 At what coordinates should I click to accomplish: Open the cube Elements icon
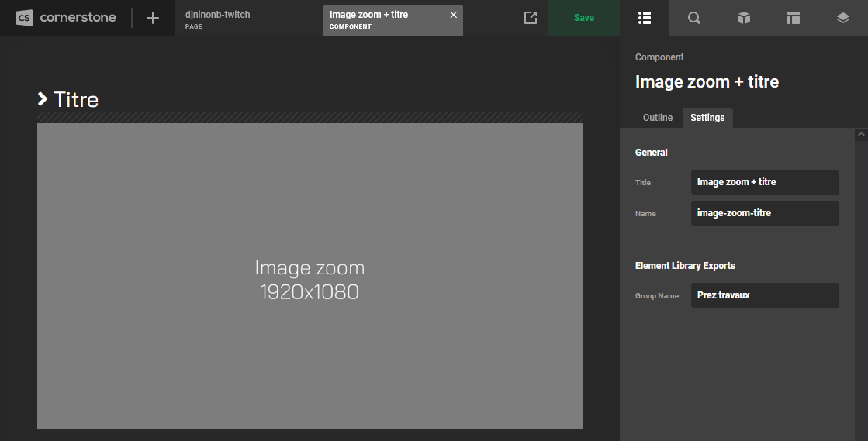click(x=744, y=18)
